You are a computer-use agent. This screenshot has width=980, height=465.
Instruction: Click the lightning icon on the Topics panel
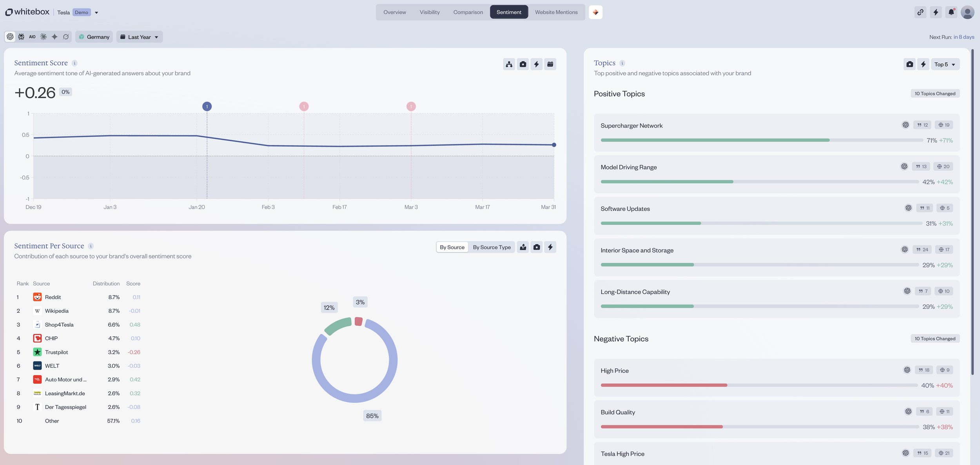(923, 64)
